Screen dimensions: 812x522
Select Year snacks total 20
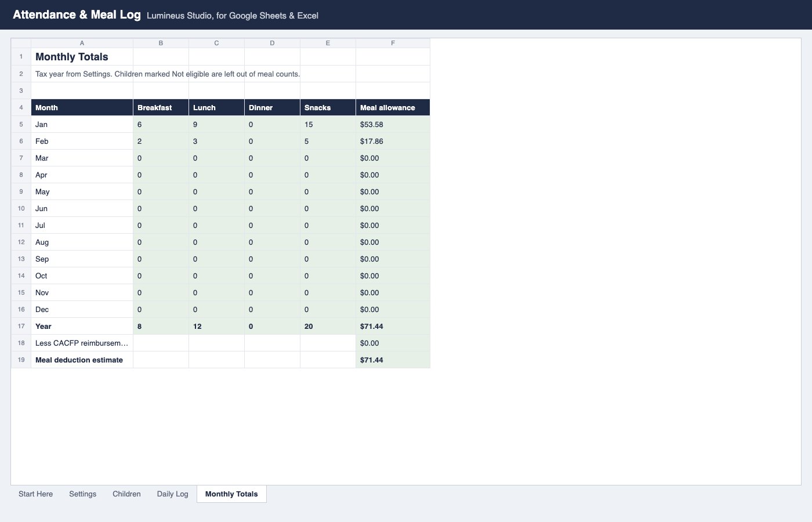coord(328,327)
